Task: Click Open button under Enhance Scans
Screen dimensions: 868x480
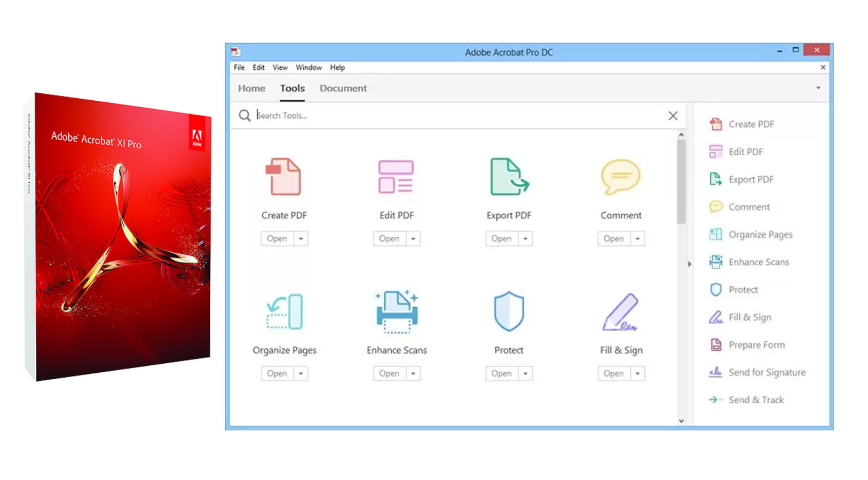Action: 390,373
